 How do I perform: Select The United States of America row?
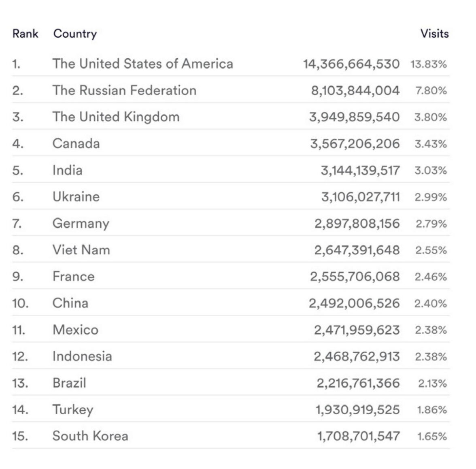142,64
